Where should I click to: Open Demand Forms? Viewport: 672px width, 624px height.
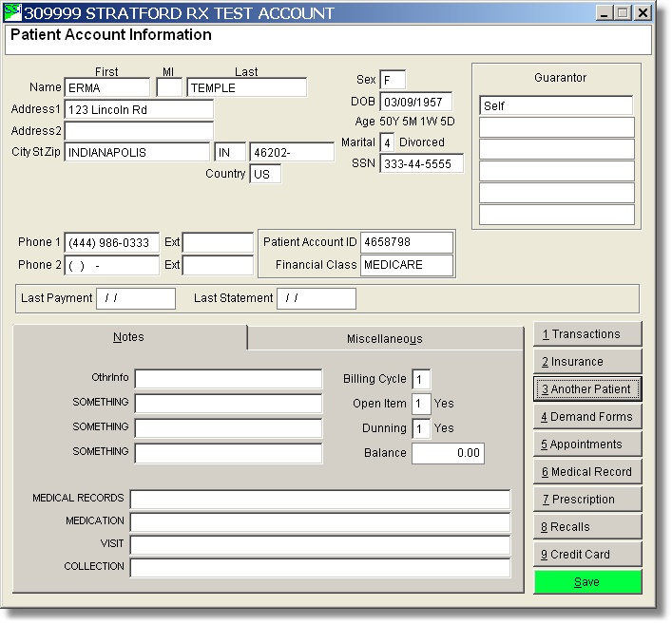587,417
